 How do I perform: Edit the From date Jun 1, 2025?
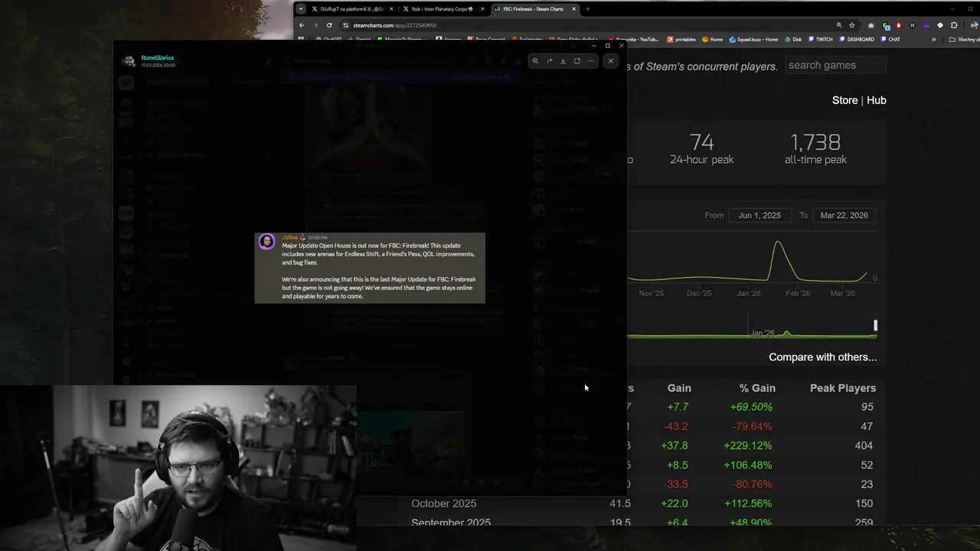pos(759,215)
